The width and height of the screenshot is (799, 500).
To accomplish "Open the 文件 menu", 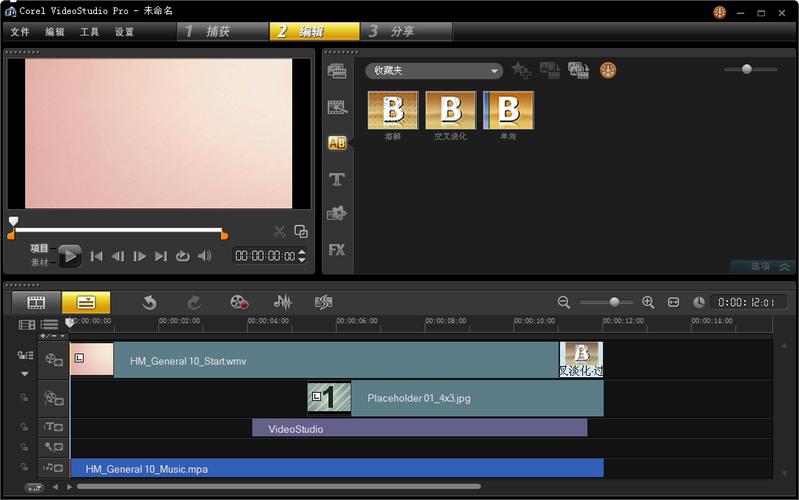I will tap(20, 32).
